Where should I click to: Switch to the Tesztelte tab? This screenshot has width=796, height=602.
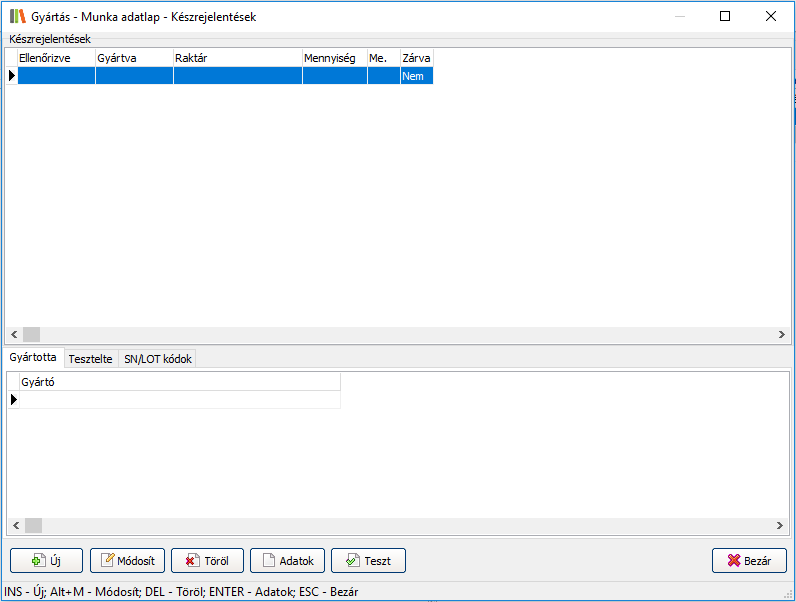pos(91,359)
